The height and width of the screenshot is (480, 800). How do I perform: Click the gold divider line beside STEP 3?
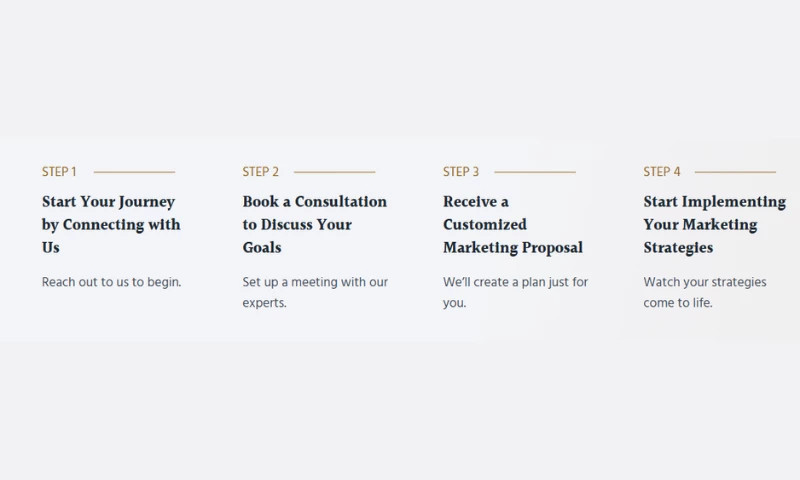click(535, 172)
